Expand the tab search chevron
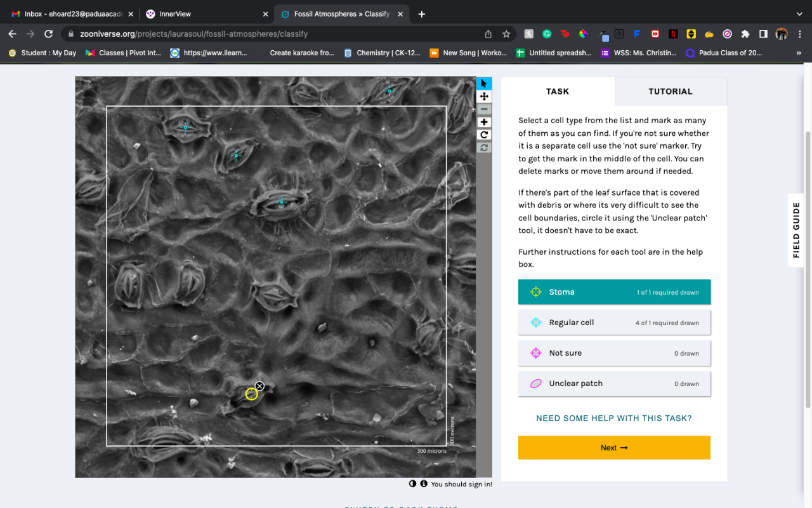The height and width of the screenshot is (508, 812). pyautogui.click(x=799, y=14)
